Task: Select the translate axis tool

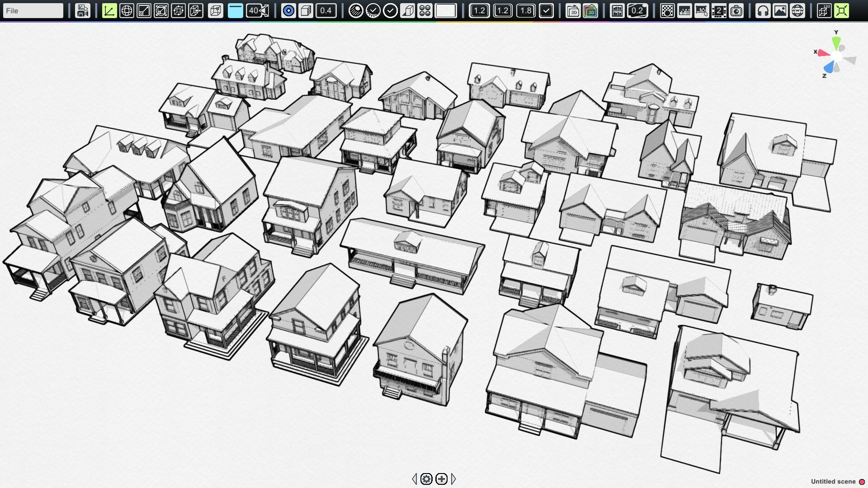Action: pyautogui.click(x=108, y=10)
